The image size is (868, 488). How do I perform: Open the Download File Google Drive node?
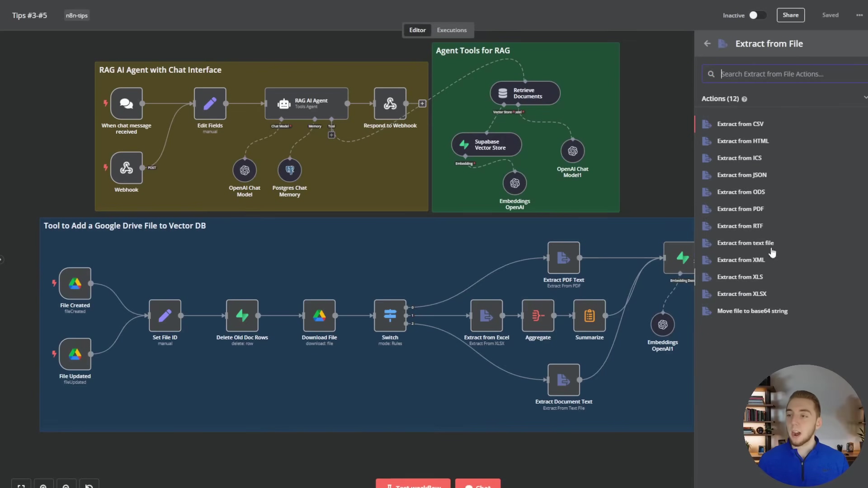click(319, 315)
